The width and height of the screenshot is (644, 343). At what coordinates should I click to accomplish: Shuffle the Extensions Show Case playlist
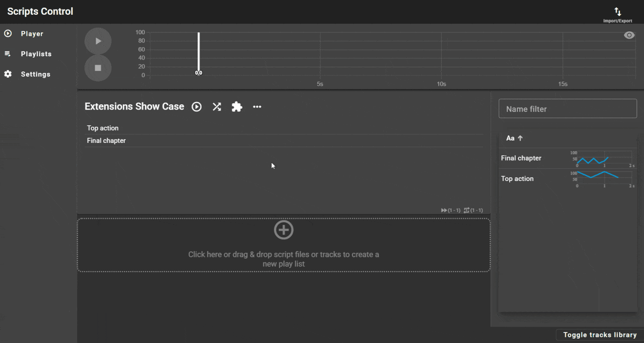coord(217,107)
